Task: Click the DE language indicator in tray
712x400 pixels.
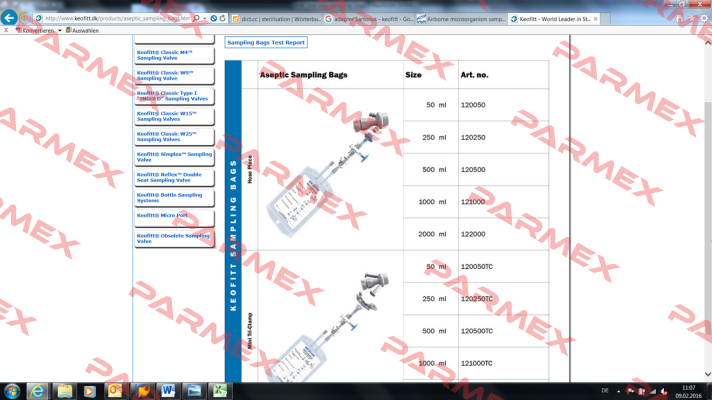Action: click(605, 390)
